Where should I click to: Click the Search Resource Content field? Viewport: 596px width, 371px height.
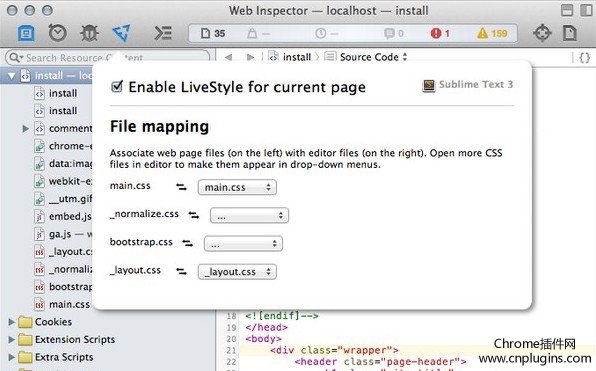(x=107, y=58)
